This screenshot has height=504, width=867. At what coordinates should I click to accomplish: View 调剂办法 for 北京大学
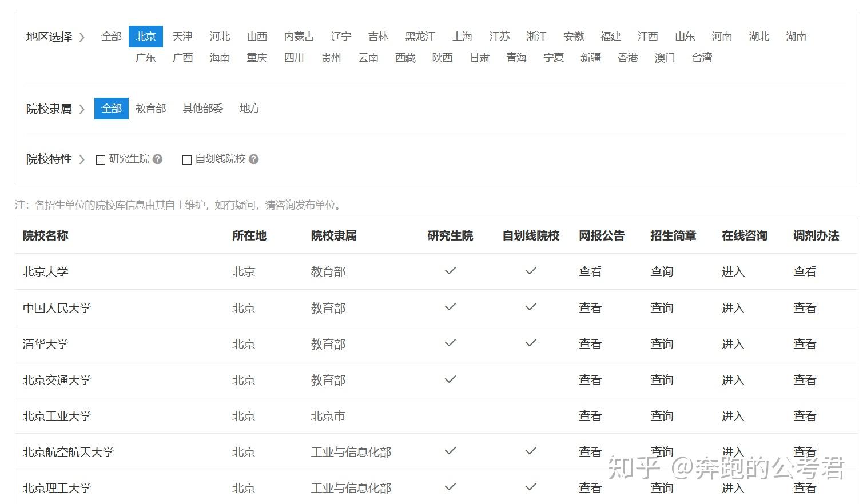pyautogui.click(x=805, y=271)
